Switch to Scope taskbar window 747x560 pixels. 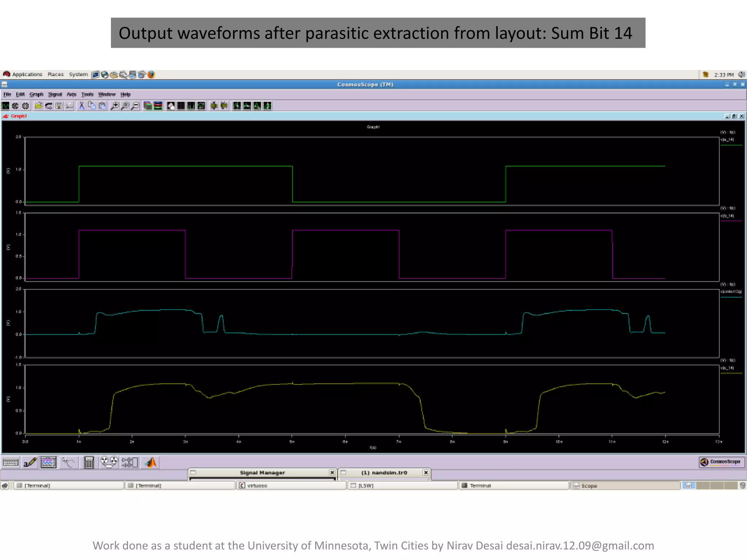[625, 486]
